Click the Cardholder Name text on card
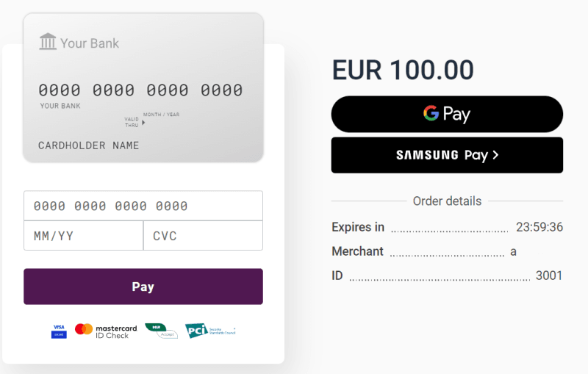This screenshot has height=374, width=588. [89, 145]
